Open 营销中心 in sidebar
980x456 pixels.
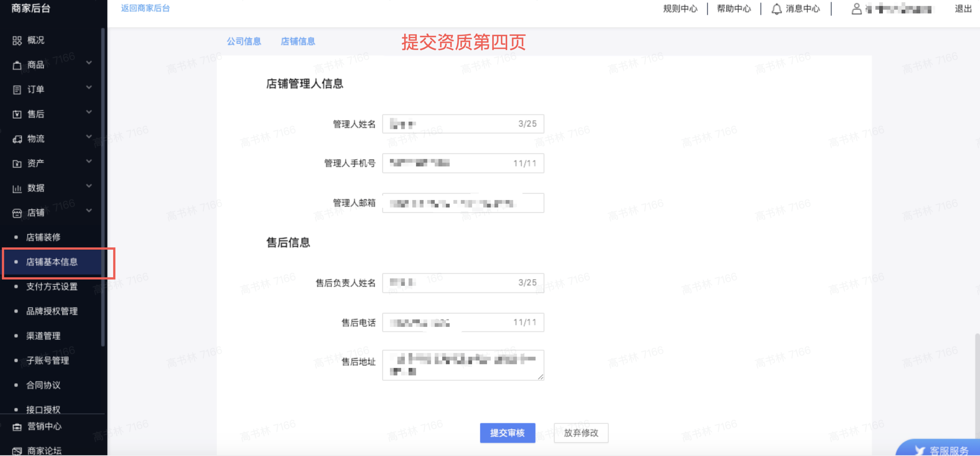(44, 427)
